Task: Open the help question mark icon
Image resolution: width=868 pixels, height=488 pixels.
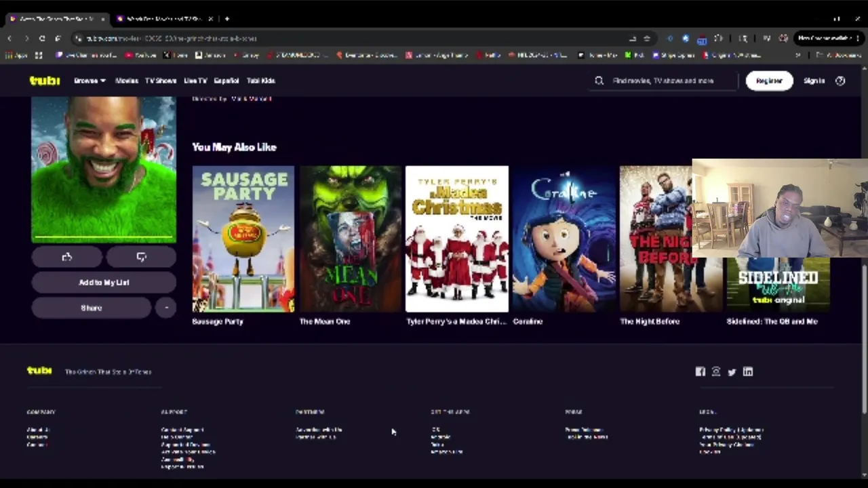Action: pos(840,81)
